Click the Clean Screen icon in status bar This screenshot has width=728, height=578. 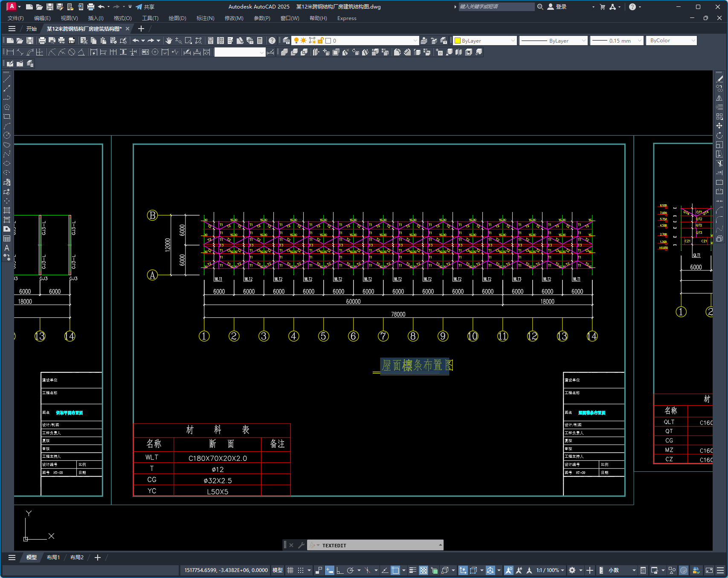click(x=709, y=570)
